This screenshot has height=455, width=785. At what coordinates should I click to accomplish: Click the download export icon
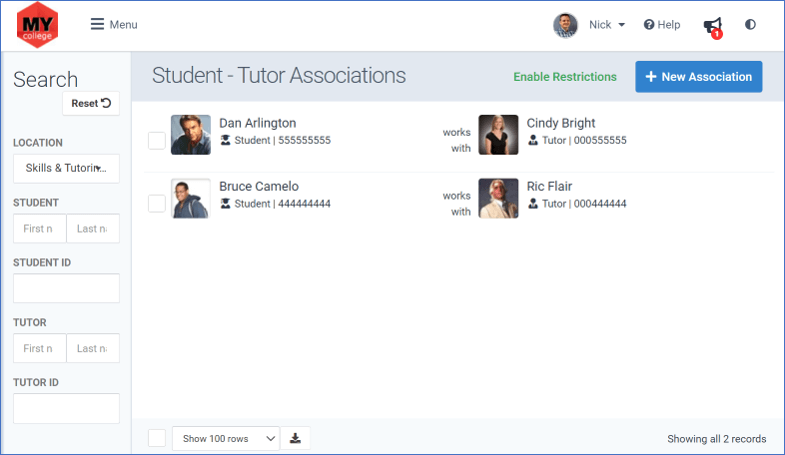[295, 438]
